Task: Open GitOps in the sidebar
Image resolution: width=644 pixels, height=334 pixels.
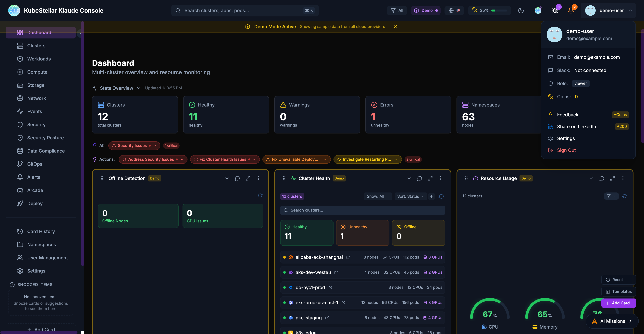Action: (35, 164)
